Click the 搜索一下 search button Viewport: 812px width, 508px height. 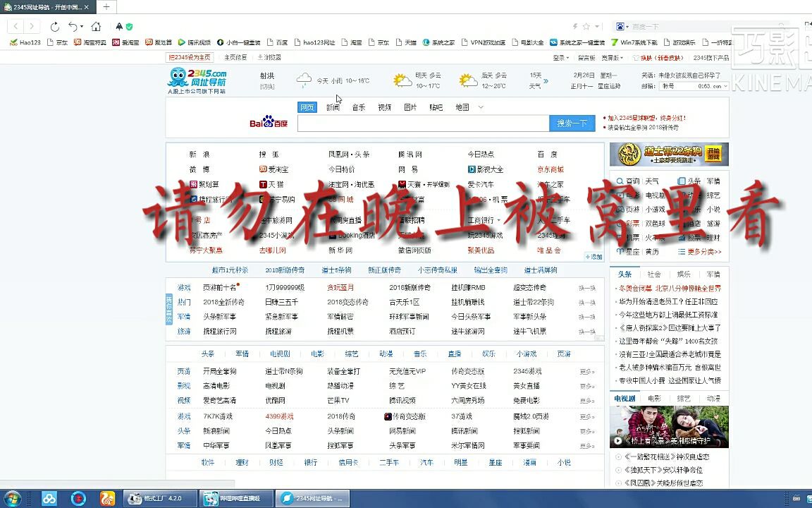point(572,123)
